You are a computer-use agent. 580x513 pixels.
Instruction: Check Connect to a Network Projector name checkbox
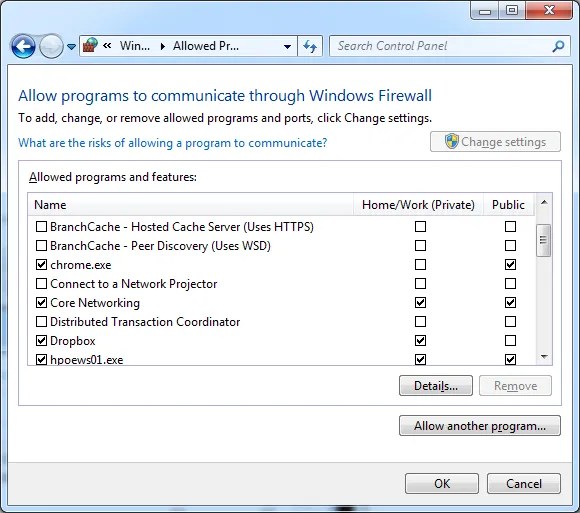(41, 284)
